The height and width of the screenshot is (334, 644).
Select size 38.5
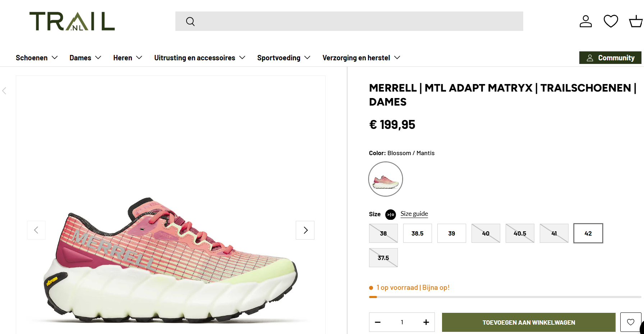(417, 233)
